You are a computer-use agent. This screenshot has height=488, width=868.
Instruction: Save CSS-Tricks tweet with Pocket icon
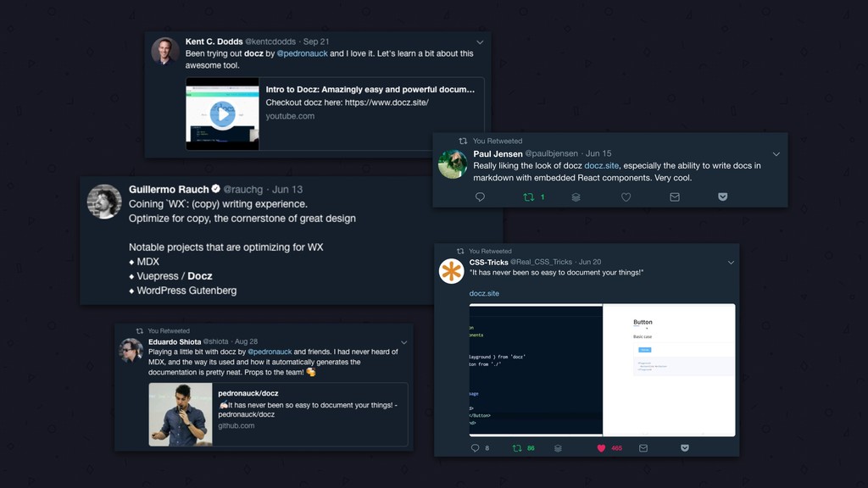(685, 448)
